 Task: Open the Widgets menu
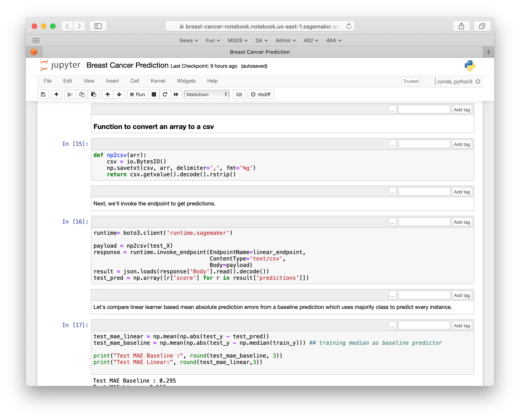186,81
